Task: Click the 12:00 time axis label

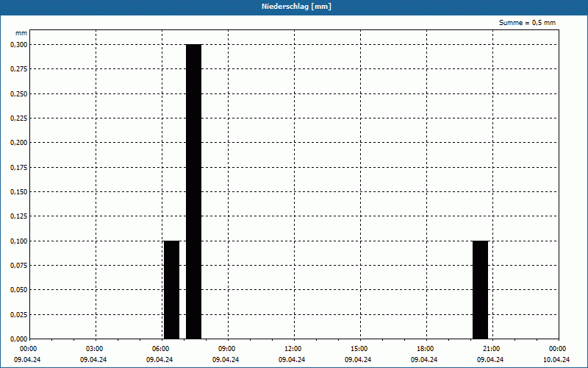Action: (x=293, y=349)
